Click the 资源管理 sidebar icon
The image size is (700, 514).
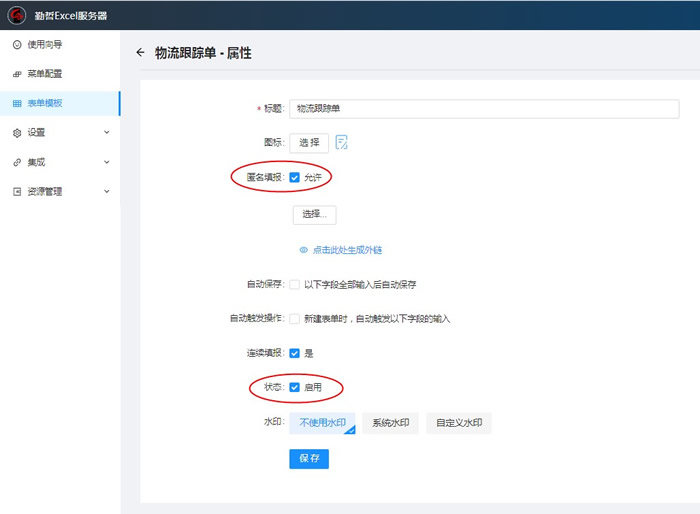[16, 191]
